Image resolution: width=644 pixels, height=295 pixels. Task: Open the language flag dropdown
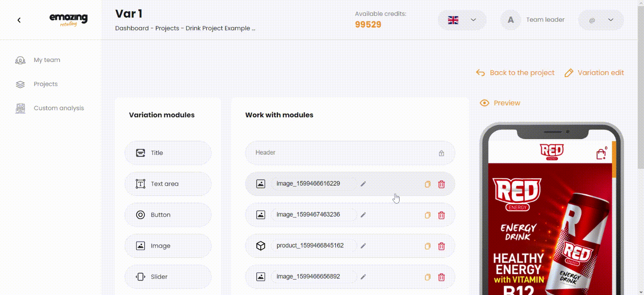pos(462,20)
